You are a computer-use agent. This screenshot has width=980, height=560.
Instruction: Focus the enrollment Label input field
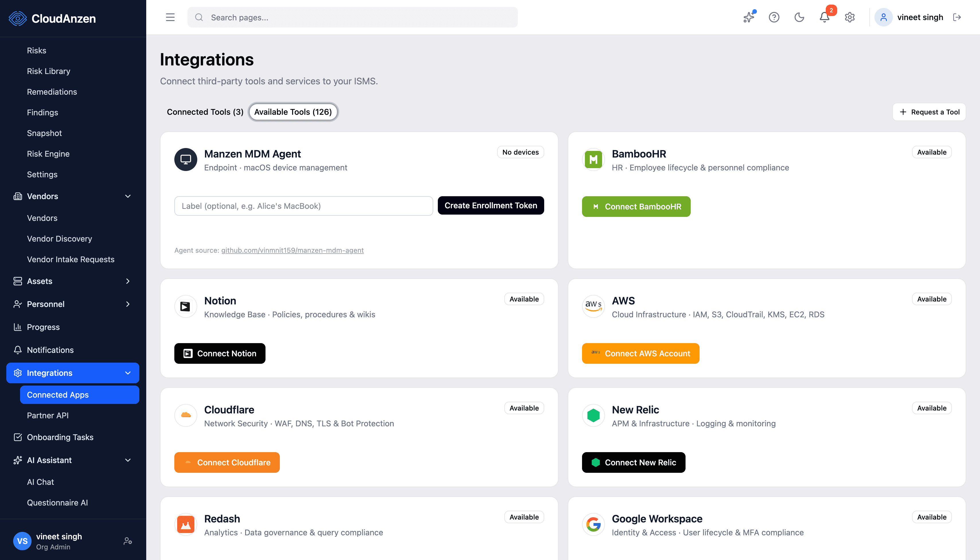click(x=304, y=206)
